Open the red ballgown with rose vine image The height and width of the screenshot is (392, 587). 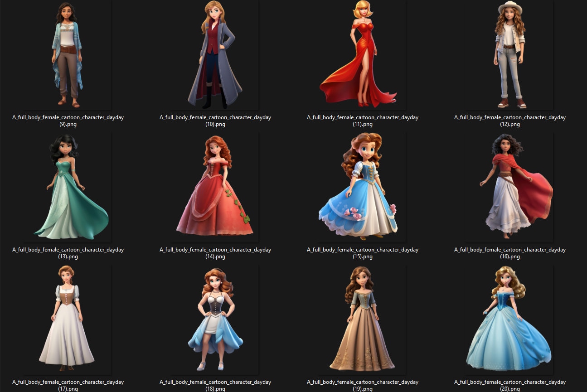[215, 187]
